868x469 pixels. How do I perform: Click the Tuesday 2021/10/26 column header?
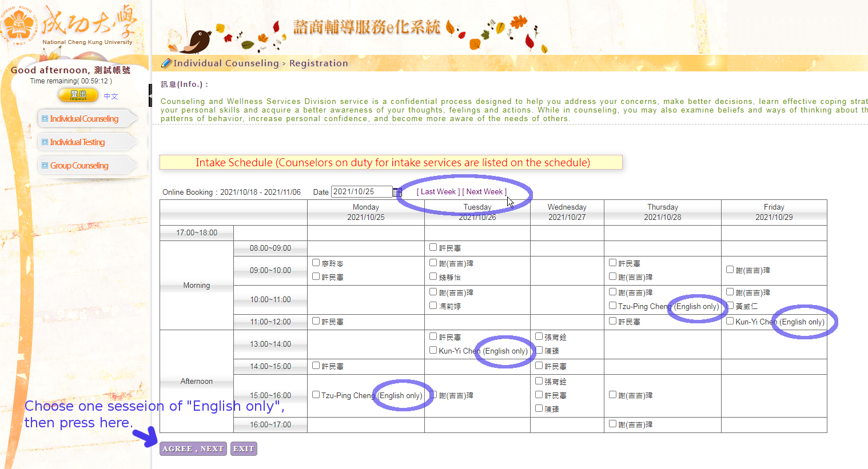click(x=477, y=213)
